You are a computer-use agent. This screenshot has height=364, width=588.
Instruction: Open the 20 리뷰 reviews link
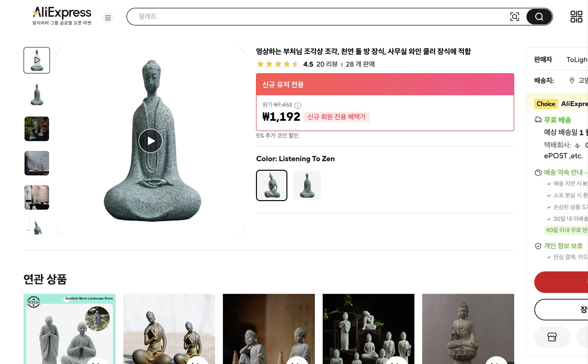(327, 64)
